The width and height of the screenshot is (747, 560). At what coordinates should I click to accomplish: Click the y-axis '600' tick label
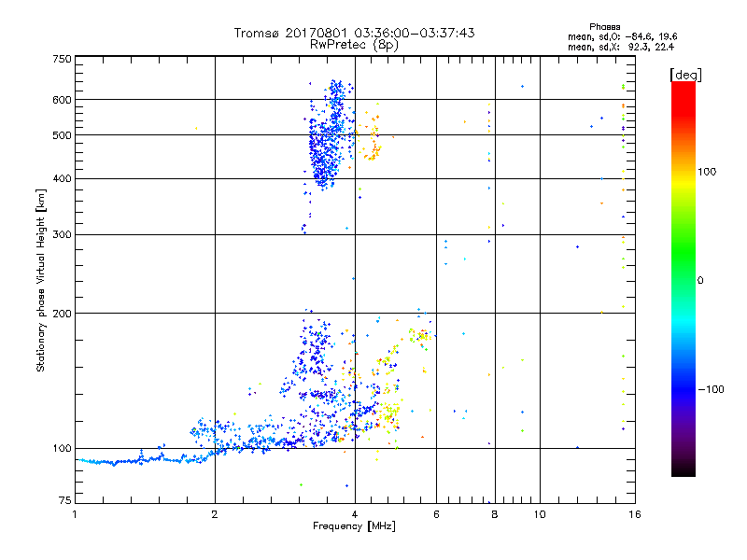tap(62, 100)
